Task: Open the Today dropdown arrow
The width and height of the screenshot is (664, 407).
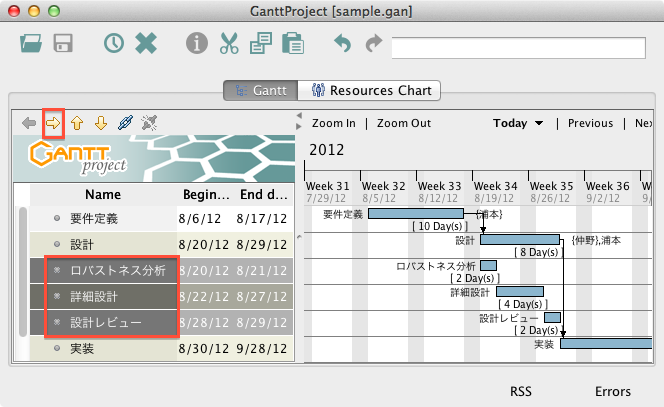Action: pos(540,124)
